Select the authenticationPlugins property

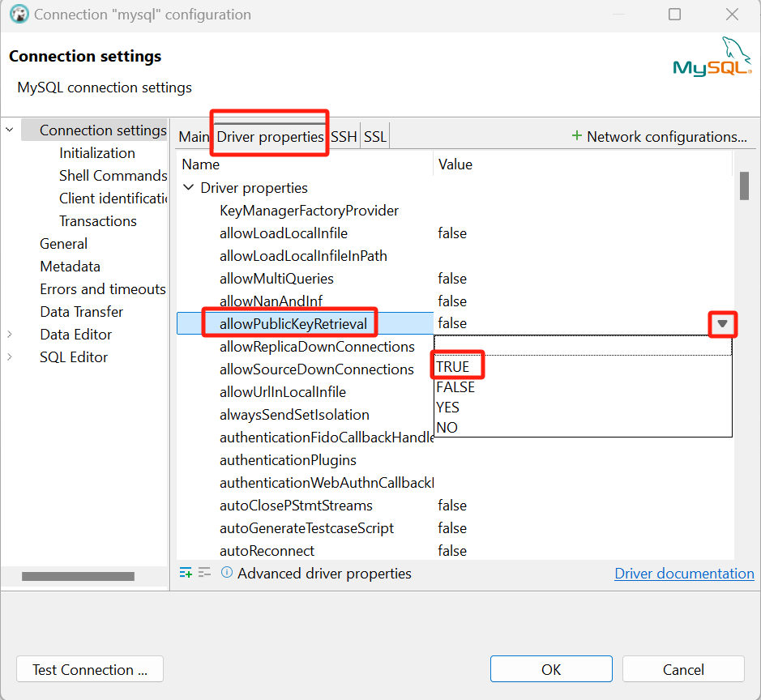point(288,460)
